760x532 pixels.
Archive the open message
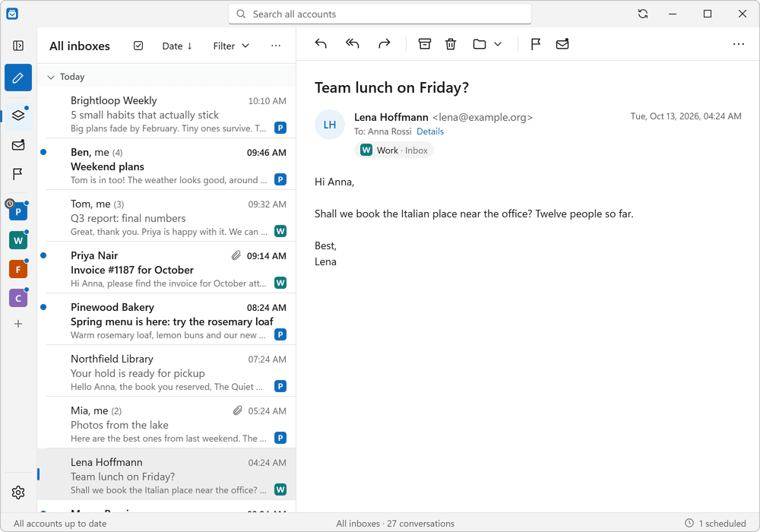click(425, 44)
